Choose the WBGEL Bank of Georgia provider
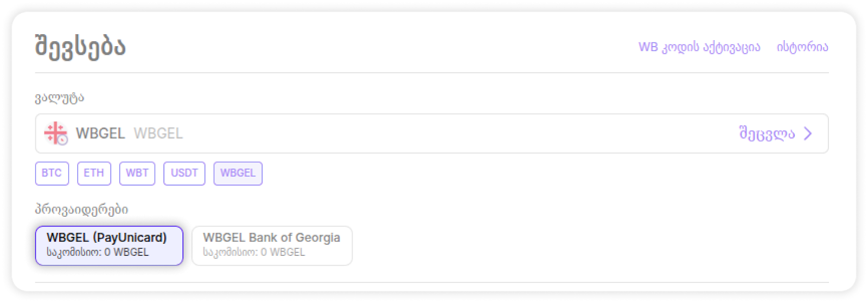Image resolution: width=868 pixels, height=303 pixels. (272, 245)
